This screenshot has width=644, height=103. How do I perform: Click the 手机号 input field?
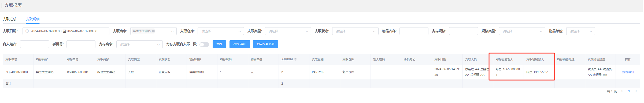(x=81, y=44)
